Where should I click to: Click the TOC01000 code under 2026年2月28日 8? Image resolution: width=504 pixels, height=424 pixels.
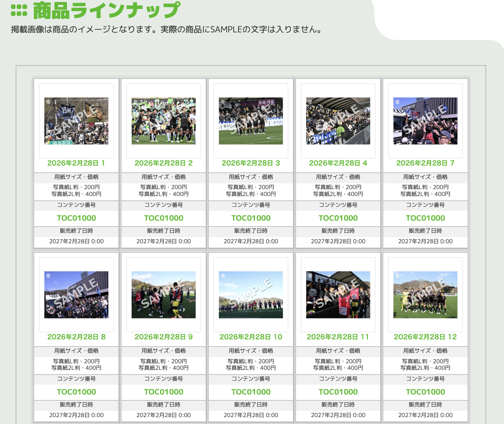(76, 392)
